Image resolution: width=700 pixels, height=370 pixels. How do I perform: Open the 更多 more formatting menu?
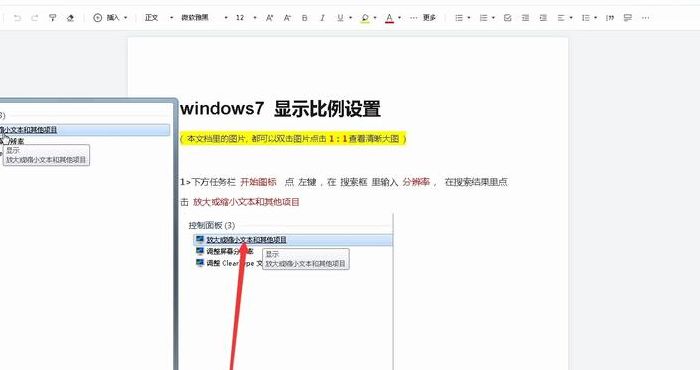(x=423, y=18)
